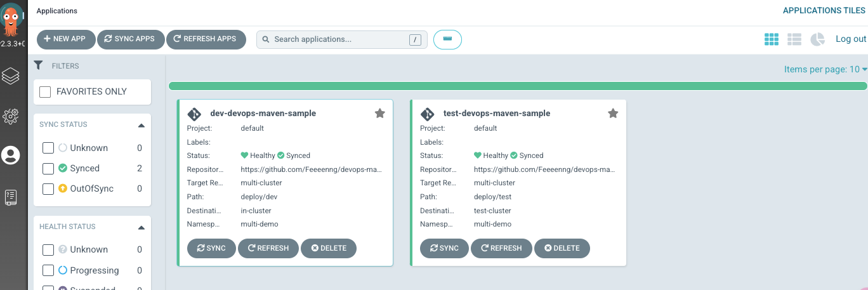Collapse the Health Status filter section
The image size is (868, 290).
click(141, 227)
